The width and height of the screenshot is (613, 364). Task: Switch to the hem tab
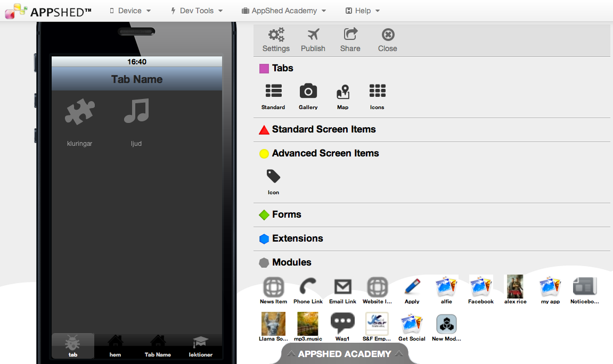tap(116, 346)
